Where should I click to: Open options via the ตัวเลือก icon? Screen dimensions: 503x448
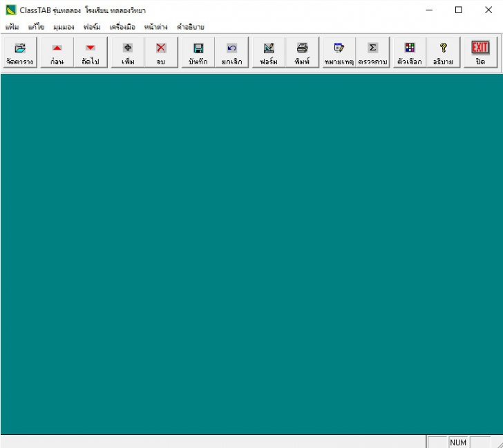(x=410, y=53)
